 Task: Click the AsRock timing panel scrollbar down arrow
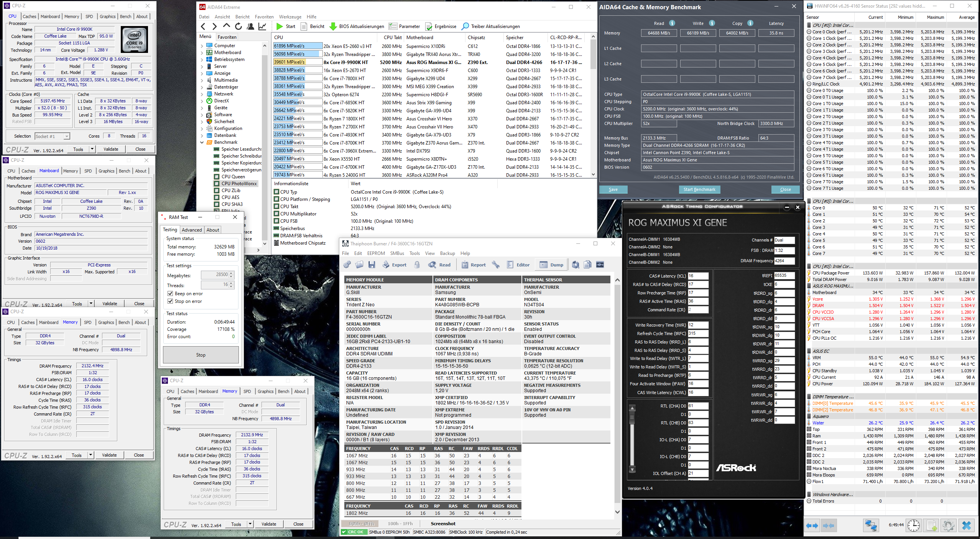632,469
